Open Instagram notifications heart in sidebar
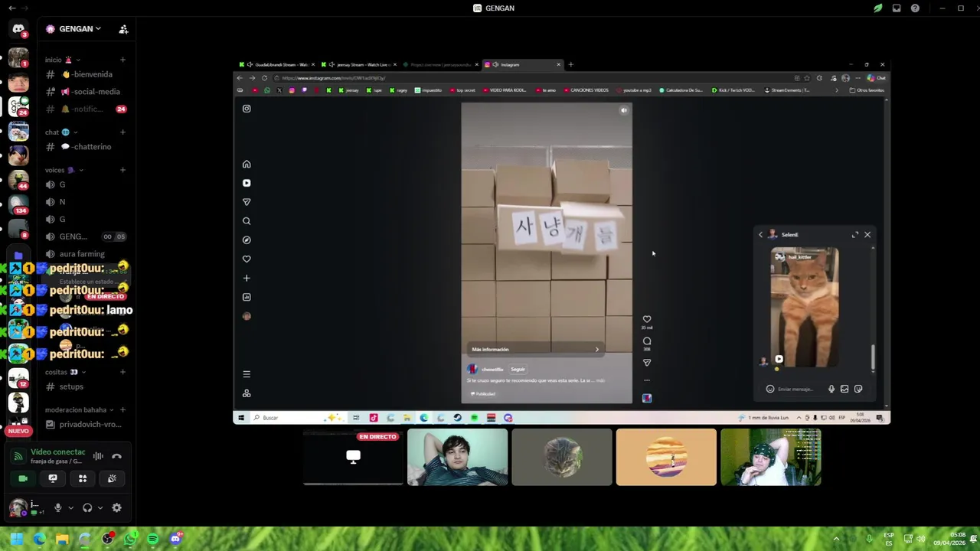Viewport: 980px width, 551px height. 247,259
